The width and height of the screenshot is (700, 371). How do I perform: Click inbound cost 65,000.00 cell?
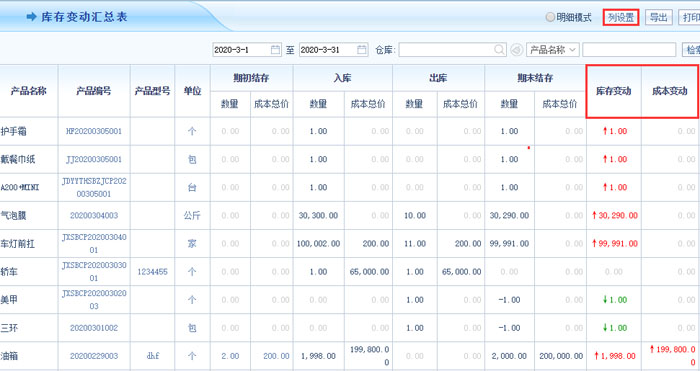pyautogui.click(x=369, y=271)
